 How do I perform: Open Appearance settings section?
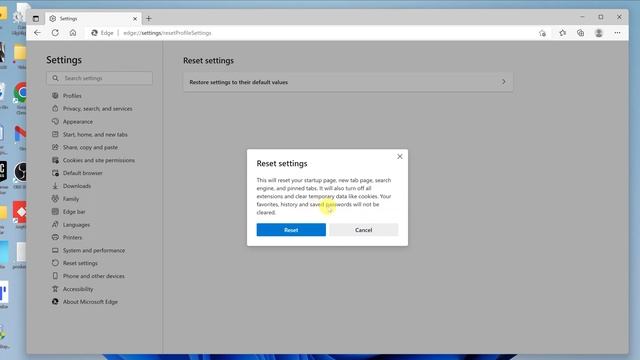78,122
